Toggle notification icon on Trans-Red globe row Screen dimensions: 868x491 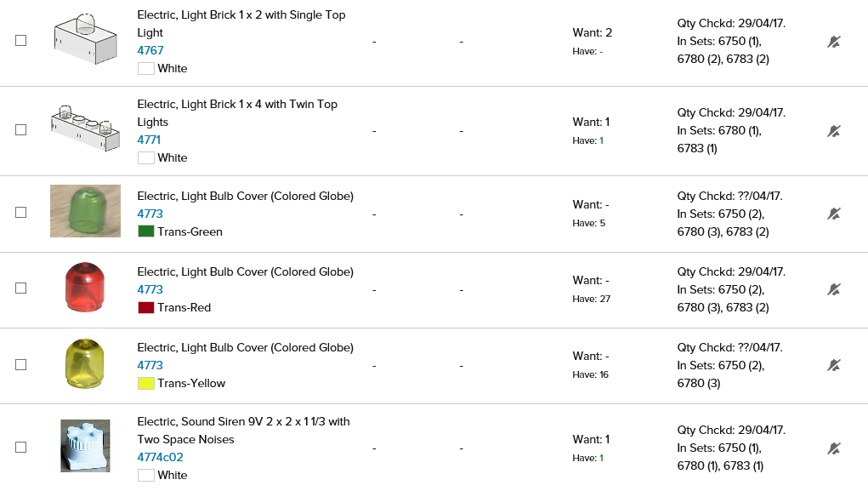(834, 289)
